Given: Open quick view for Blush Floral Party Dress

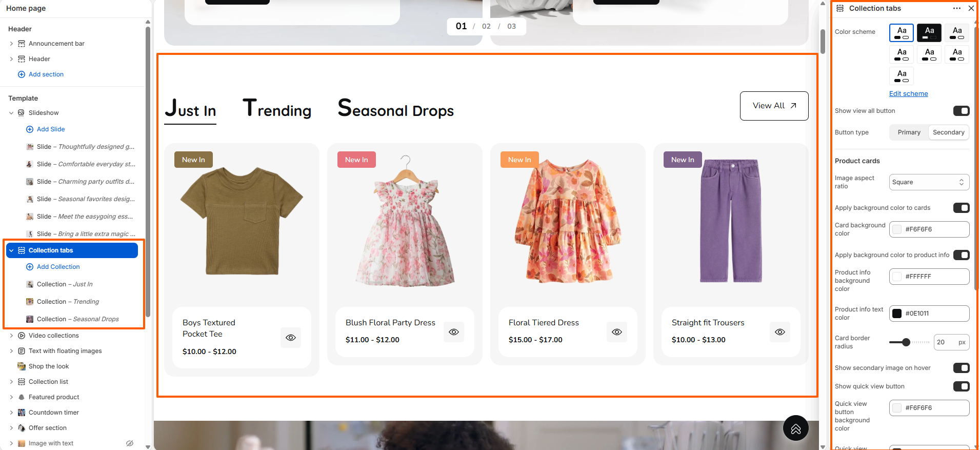Looking at the screenshot, I should (x=454, y=332).
